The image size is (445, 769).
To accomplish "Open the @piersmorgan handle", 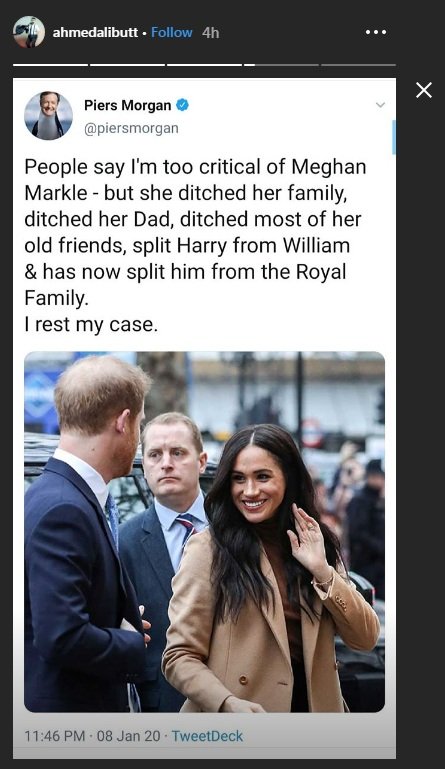I will click(x=131, y=128).
